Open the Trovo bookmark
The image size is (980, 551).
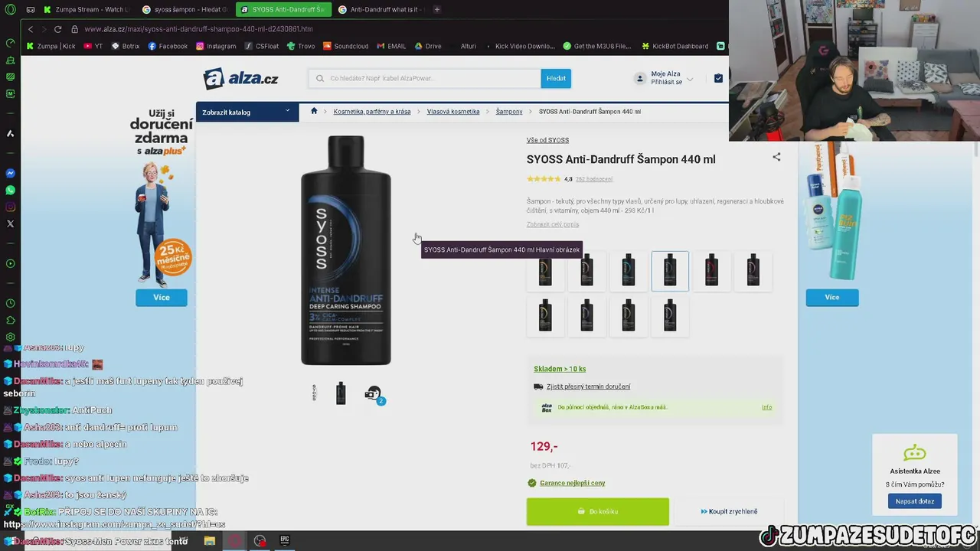click(301, 46)
